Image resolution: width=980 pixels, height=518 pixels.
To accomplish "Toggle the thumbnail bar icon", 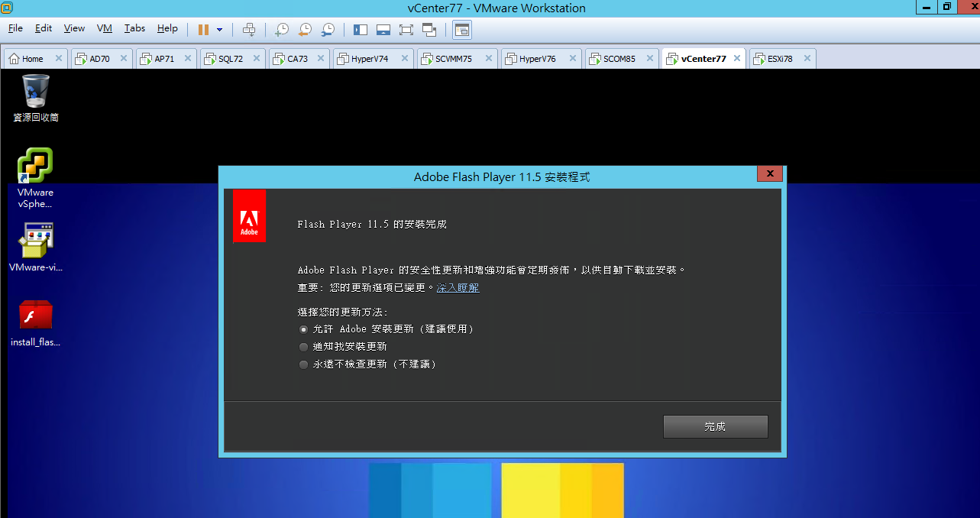I will point(383,30).
